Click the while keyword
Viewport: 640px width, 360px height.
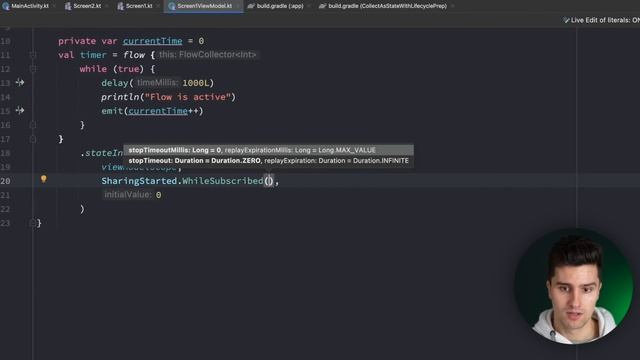pyautogui.click(x=93, y=69)
